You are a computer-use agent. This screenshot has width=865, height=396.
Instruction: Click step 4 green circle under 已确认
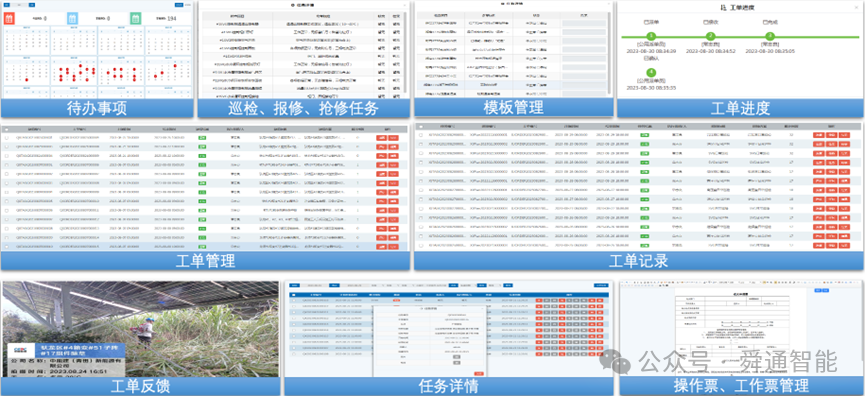(x=652, y=72)
